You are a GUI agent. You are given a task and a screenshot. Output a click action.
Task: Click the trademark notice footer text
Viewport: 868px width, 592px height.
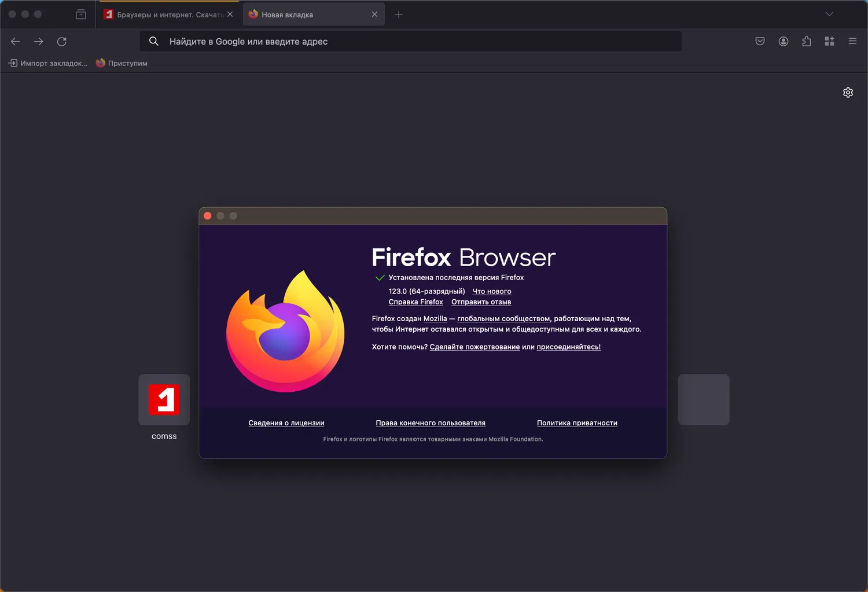tap(433, 439)
